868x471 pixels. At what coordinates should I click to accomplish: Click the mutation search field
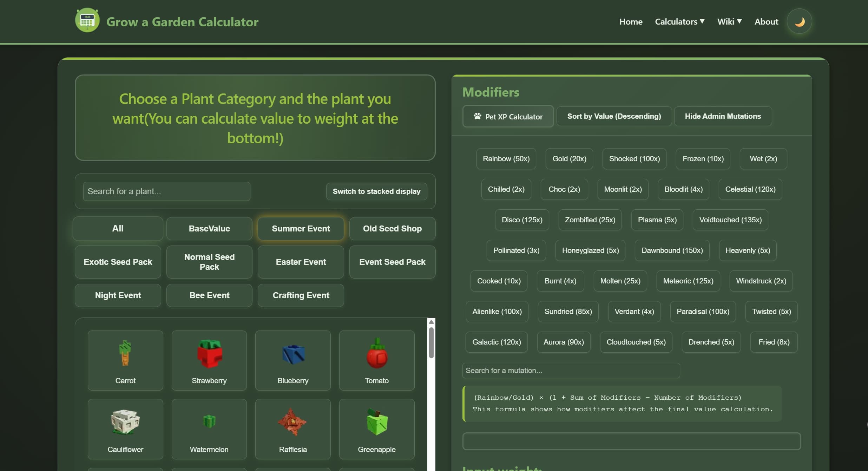[x=570, y=371]
